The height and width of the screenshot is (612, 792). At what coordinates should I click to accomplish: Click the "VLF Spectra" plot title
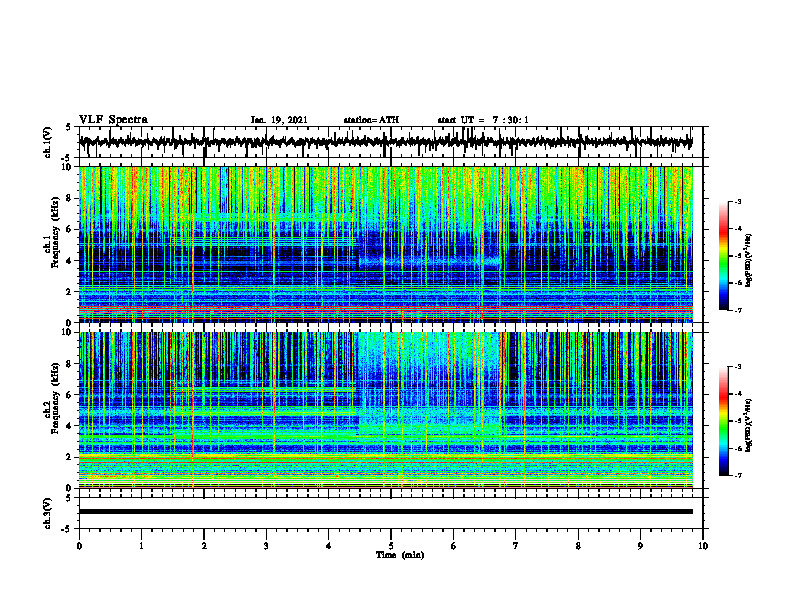coord(113,119)
